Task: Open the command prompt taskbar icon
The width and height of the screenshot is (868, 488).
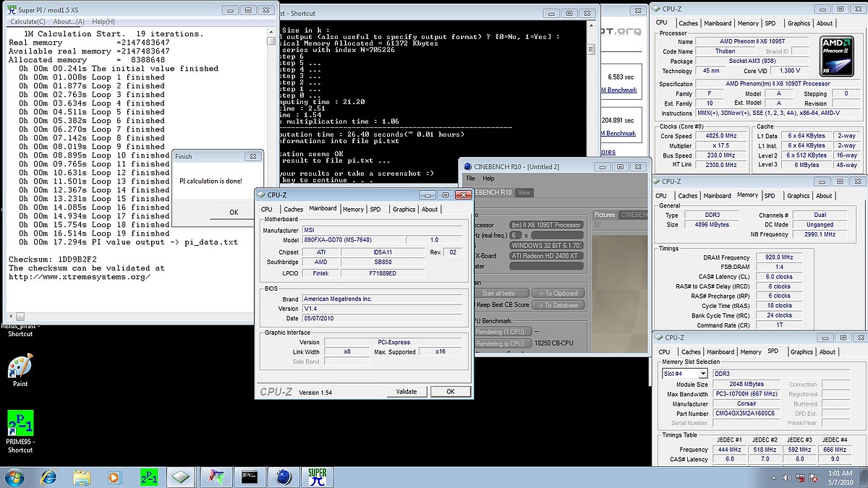Action: pyautogui.click(x=250, y=477)
